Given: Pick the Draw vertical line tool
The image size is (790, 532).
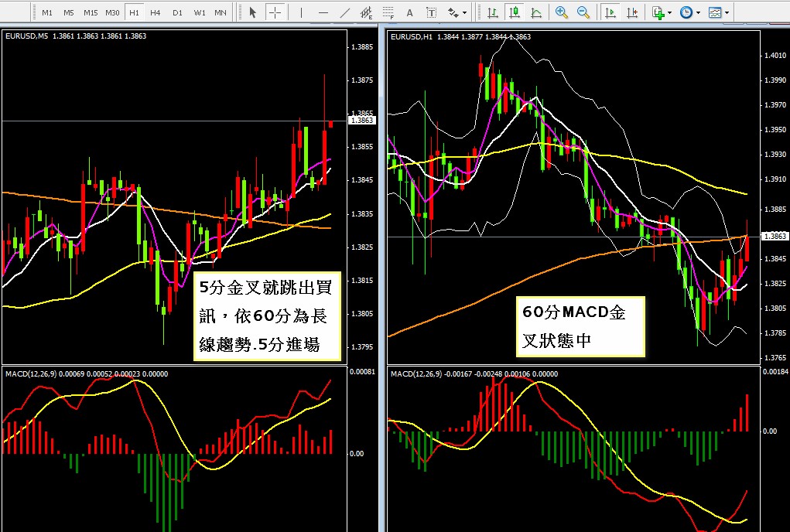Looking at the screenshot, I should click(301, 12).
